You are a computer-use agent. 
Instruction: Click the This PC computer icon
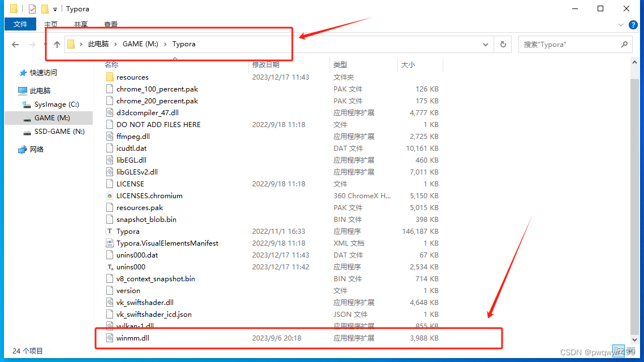point(23,91)
